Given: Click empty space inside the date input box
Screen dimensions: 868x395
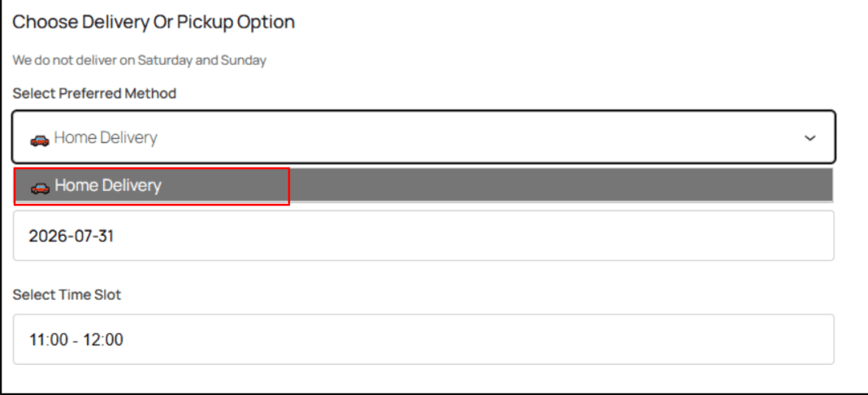Looking at the screenshot, I should click(470, 236).
